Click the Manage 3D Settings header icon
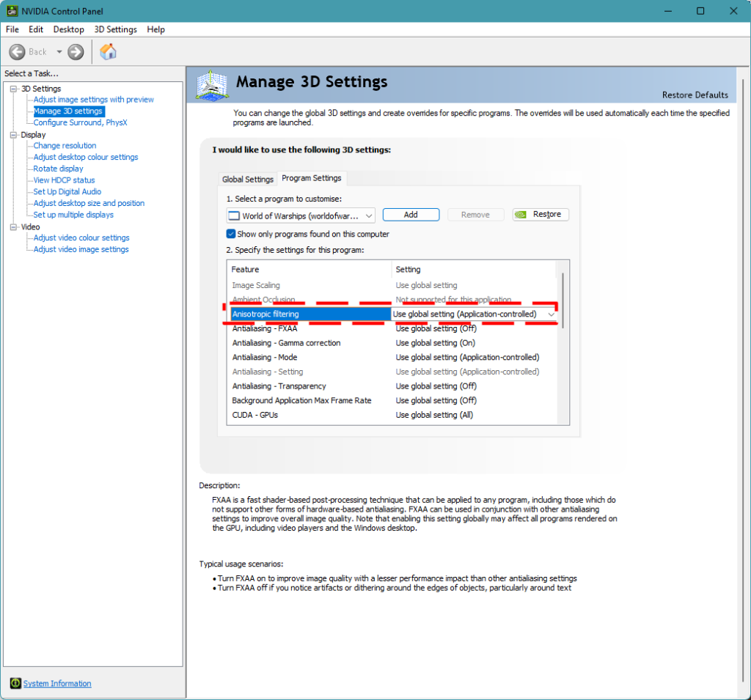The image size is (751, 700). pyautogui.click(x=212, y=85)
